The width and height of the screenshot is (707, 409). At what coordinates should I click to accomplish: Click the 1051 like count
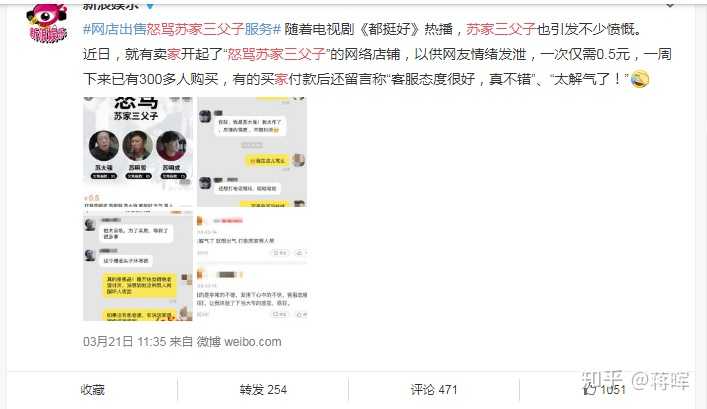click(x=612, y=390)
